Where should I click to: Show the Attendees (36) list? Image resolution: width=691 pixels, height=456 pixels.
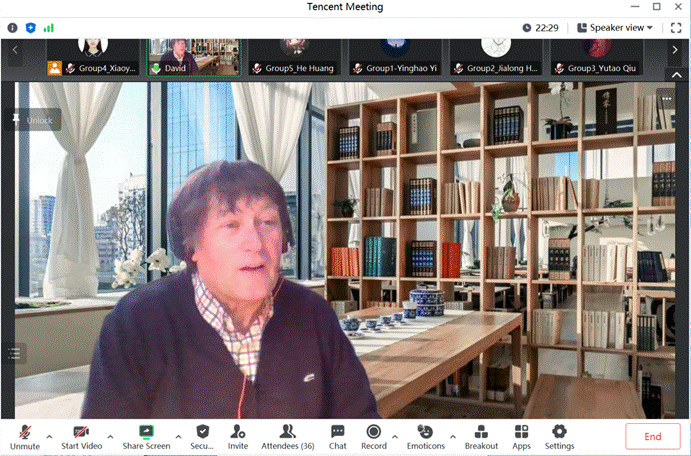tap(287, 436)
